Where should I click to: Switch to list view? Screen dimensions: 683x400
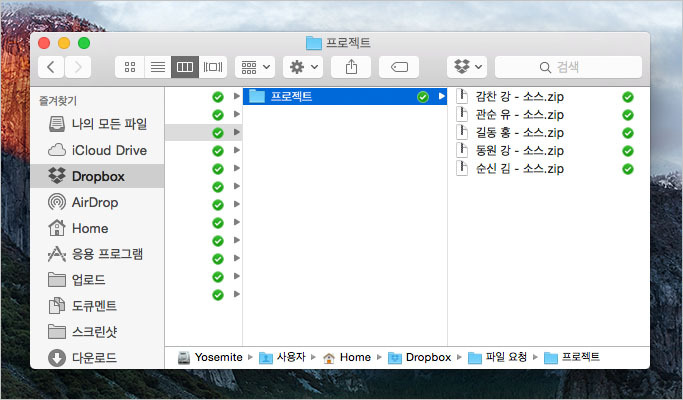[x=158, y=67]
